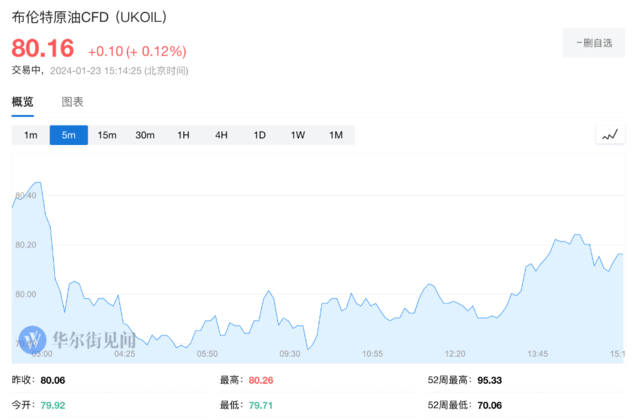Click the 80.40 y-axis label
Image resolution: width=640 pixels, height=420 pixels.
26,196
